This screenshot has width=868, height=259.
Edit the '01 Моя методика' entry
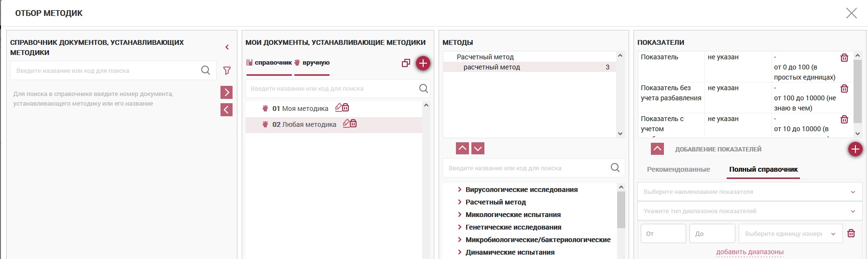tap(339, 108)
